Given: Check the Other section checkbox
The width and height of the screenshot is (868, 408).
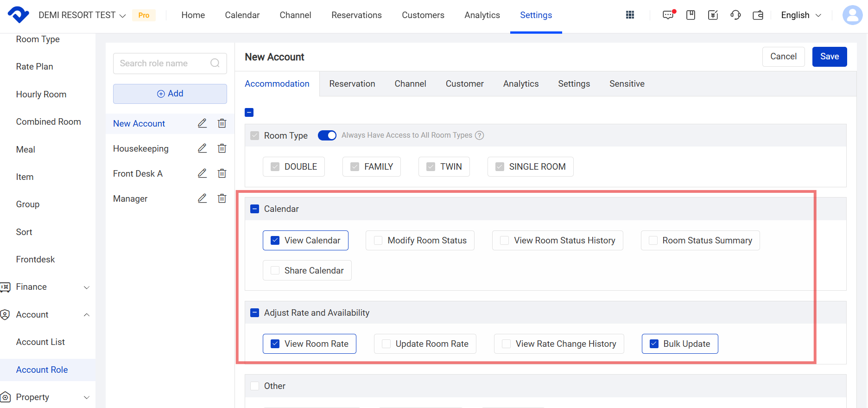Looking at the screenshot, I should [x=254, y=386].
